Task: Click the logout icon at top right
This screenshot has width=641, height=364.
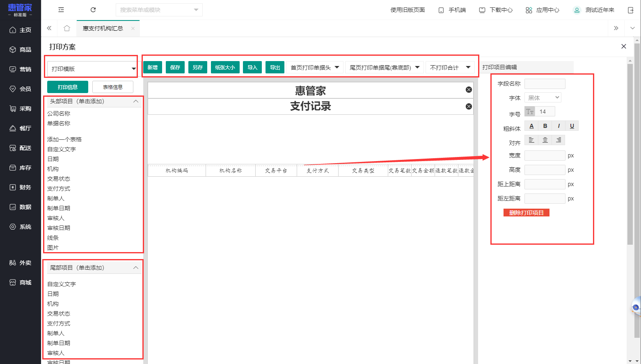Action: pos(631,10)
